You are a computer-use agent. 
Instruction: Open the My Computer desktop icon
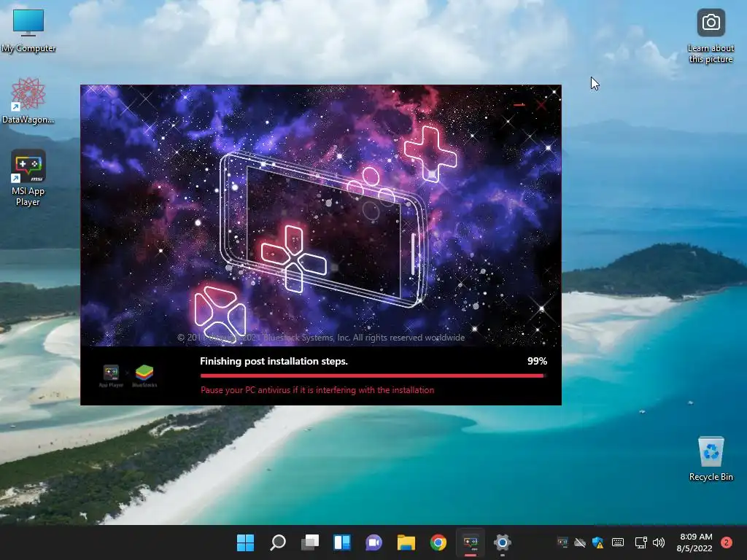28,30
